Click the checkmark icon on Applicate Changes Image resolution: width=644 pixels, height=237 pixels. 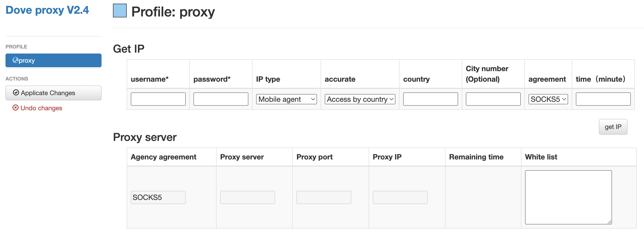[x=16, y=93]
